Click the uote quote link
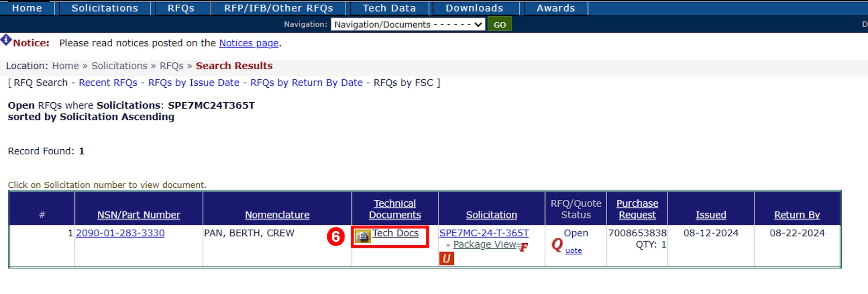 pyautogui.click(x=574, y=251)
